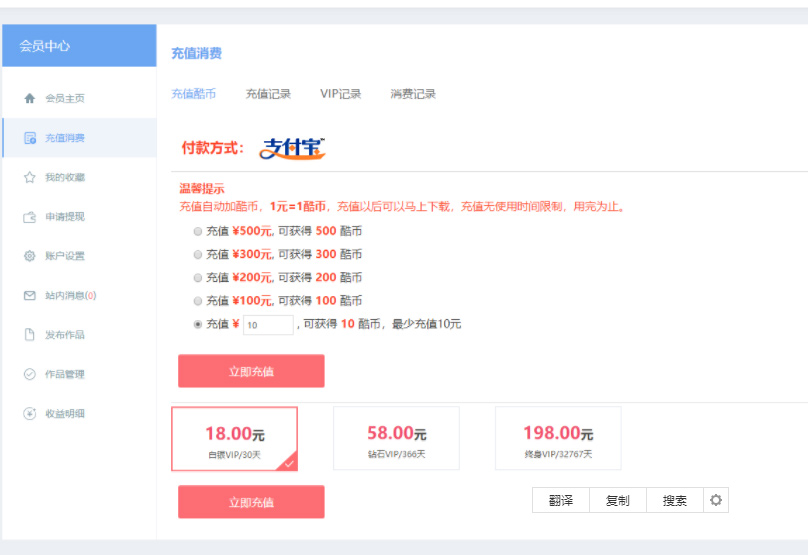The height and width of the screenshot is (555, 808).
Task: Switch to the 充值记录 tab
Action: (x=268, y=94)
